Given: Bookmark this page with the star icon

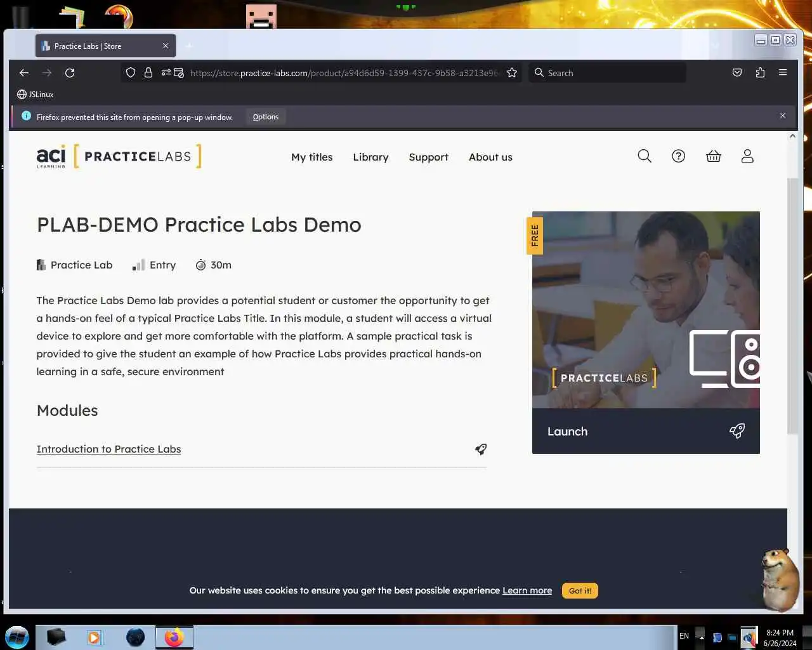Looking at the screenshot, I should [x=512, y=72].
